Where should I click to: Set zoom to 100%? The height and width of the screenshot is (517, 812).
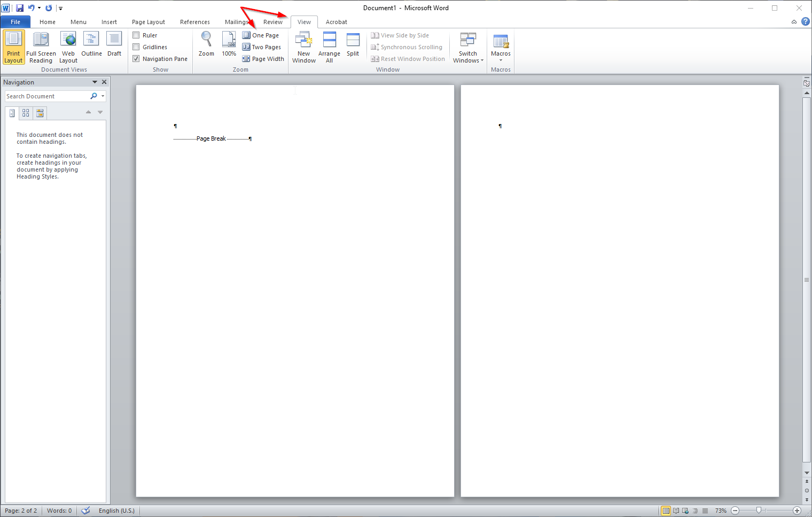(229, 44)
